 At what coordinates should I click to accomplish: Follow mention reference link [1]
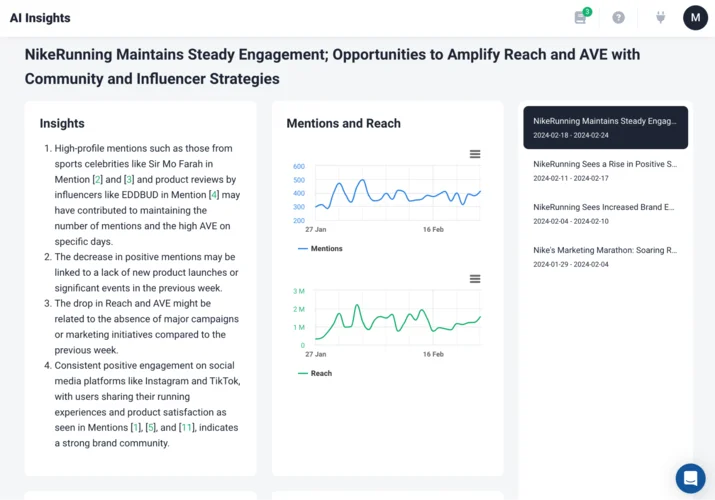tap(137, 427)
